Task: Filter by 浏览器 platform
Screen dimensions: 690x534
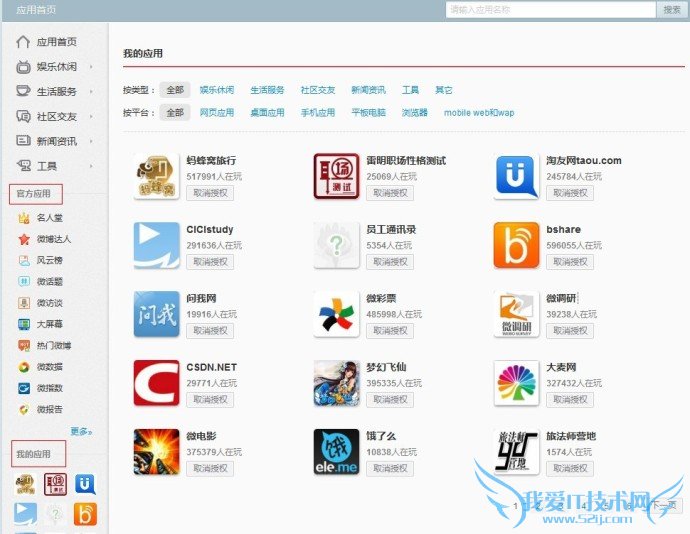Action: [415, 112]
